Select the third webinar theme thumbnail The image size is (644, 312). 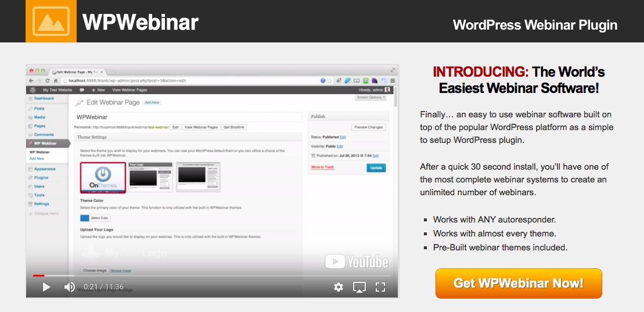[199, 177]
